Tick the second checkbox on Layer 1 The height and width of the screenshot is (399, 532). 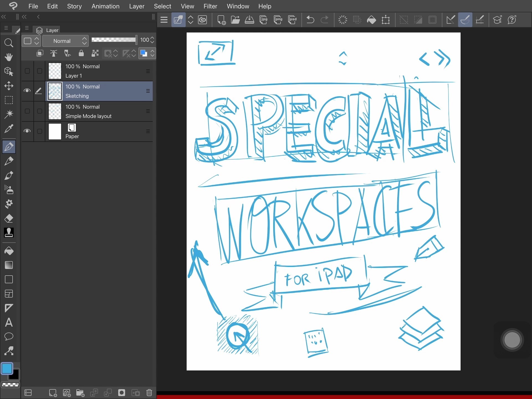[x=40, y=71]
